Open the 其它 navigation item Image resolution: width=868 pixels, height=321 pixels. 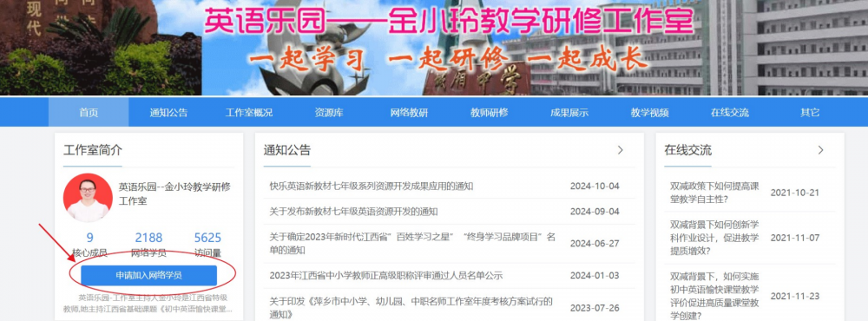(x=810, y=113)
